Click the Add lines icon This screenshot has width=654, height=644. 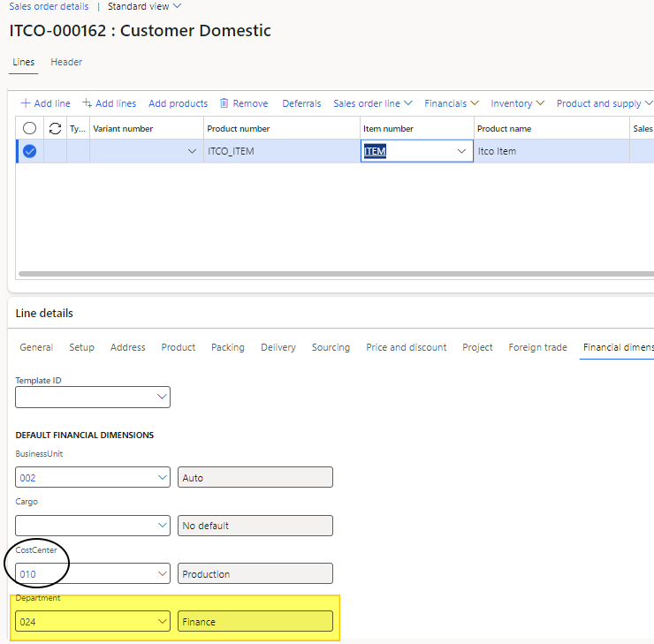click(87, 103)
